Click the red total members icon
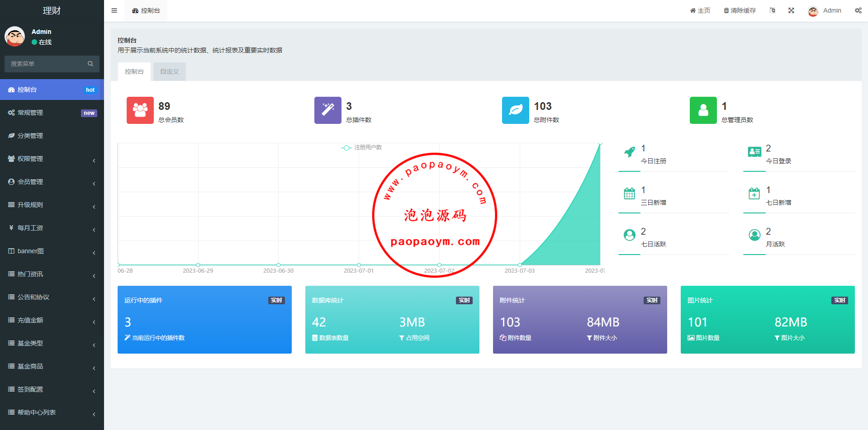This screenshot has width=868, height=430. pyautogui.click(x=140, y=110)
